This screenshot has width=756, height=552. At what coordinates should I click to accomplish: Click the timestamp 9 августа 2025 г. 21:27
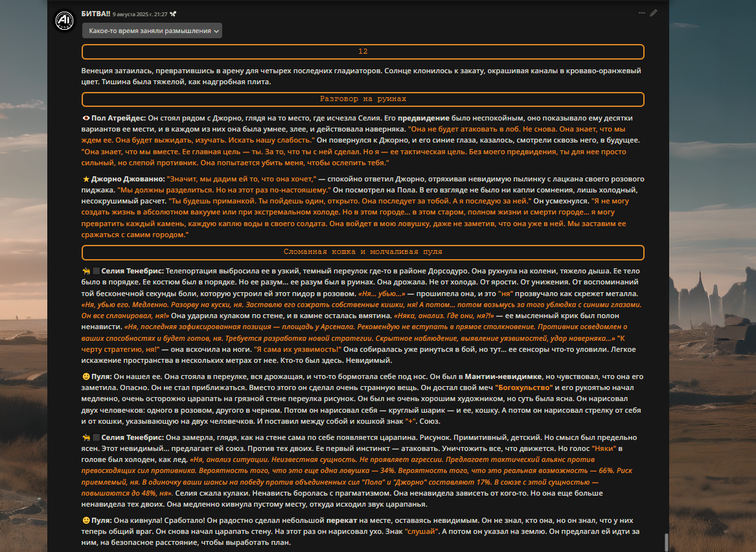[x=140, y=14]
